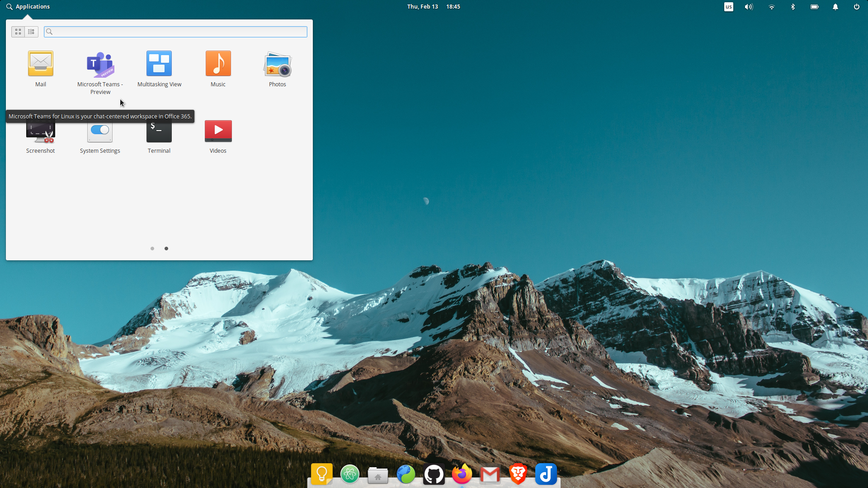
Task: Select the Mail application icon
Action: coord(41,63)
